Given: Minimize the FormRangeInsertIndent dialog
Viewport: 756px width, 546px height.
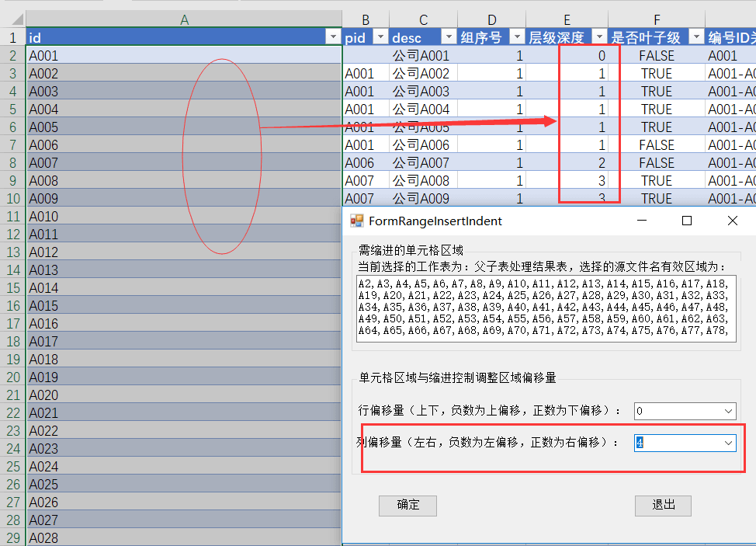Looking at the screenshot, I should [x=642, y=221].
